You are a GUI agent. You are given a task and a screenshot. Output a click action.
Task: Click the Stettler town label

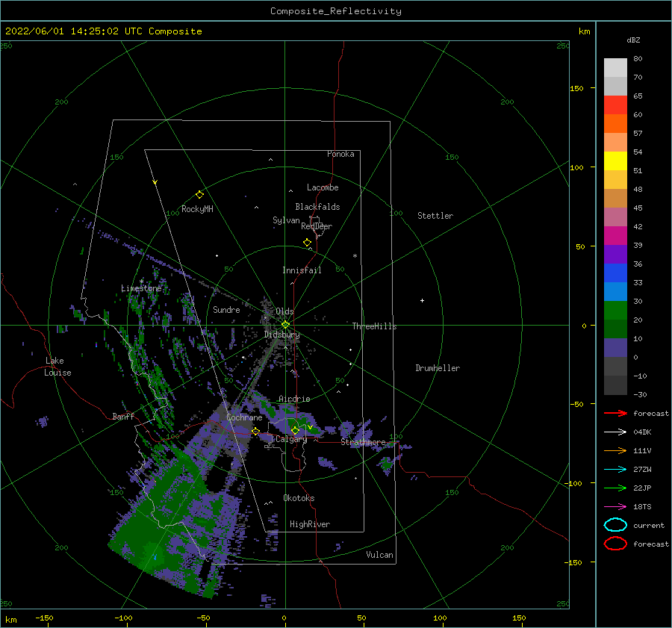click(435, 216)
